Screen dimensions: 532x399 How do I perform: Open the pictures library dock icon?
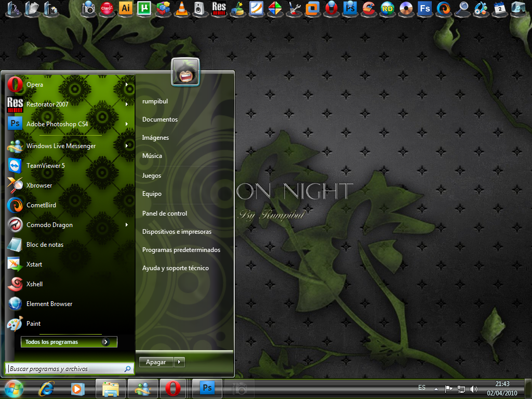[50, 9]
